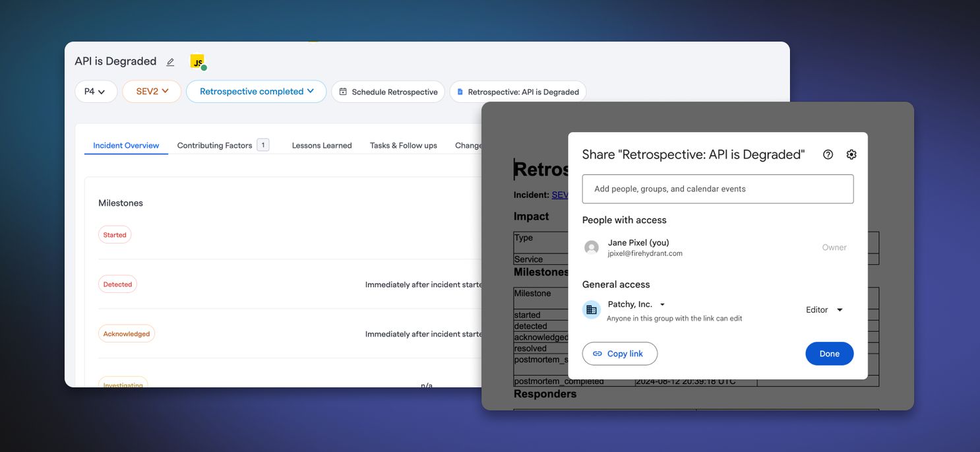Click the Started milestone badge
The width and height of the screenshot is (980, 452).
pyautogui.click(x=115, y=235)
